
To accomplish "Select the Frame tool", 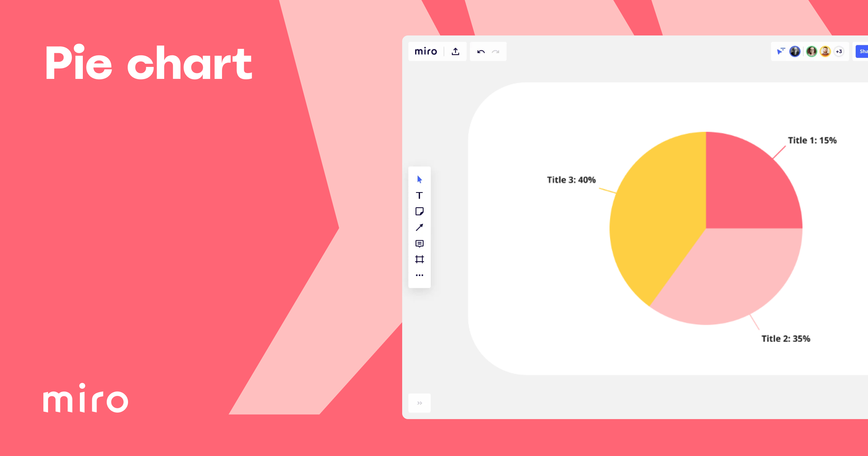I will click(420, 259).
